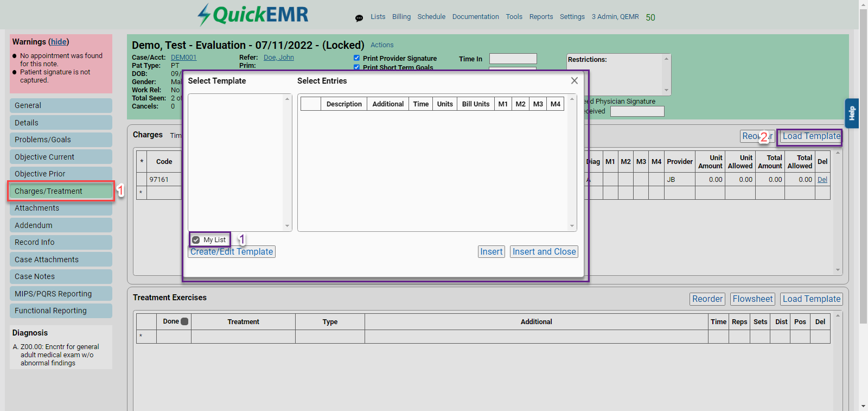Click the Select Entries scrollbar down arrow
This screenshot has width=868, height=411.
coord(572,226)
